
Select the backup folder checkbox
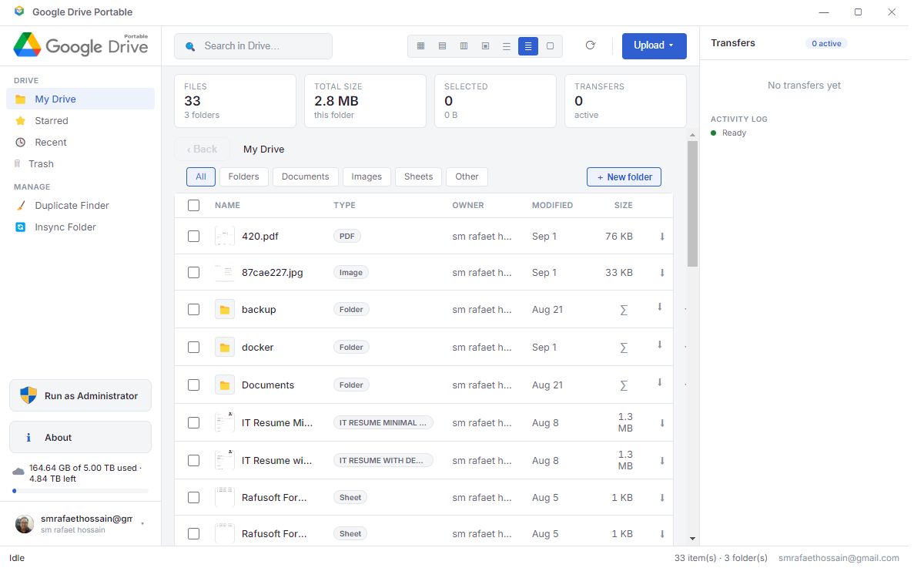pos(194,310)
